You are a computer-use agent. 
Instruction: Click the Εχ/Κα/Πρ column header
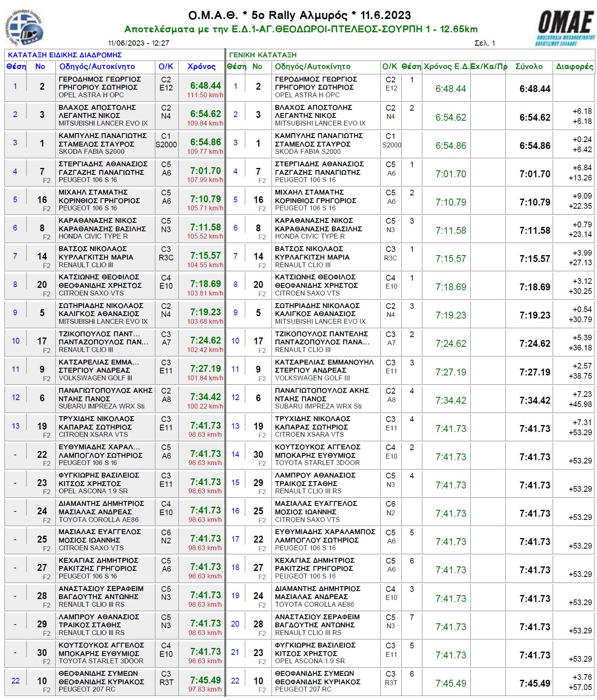pyautogui.click(x=488, y=67)
